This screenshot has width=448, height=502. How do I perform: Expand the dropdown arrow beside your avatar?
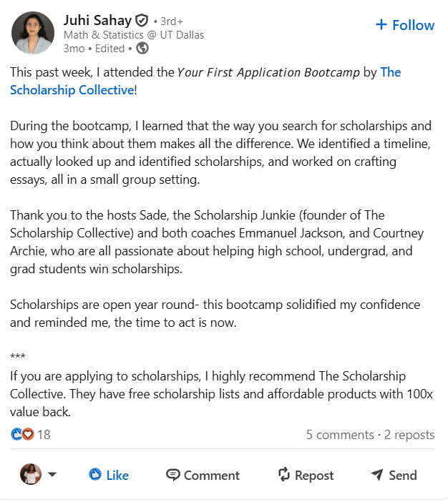click(x=52, y=475)
